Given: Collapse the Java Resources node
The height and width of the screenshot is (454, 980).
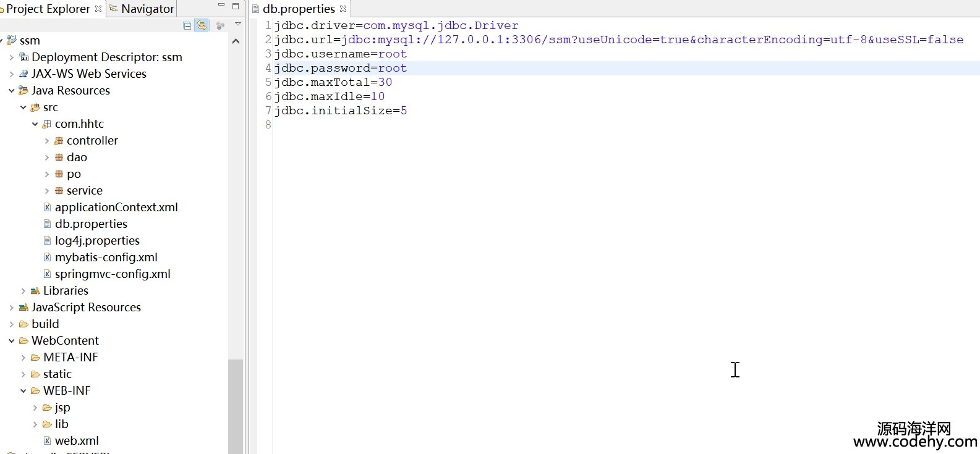Looking at the screenshot, I should tap(12, 91).
